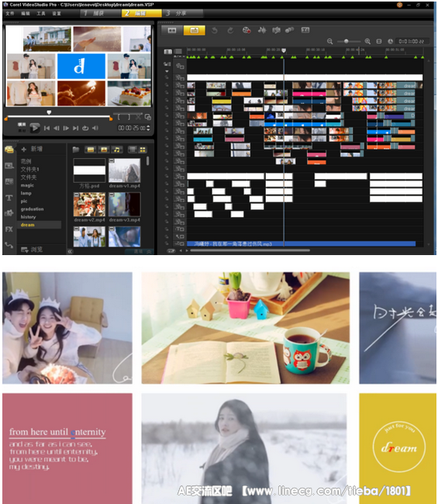Open the Auto Music icon
The image size is (438, 504).
276,30
